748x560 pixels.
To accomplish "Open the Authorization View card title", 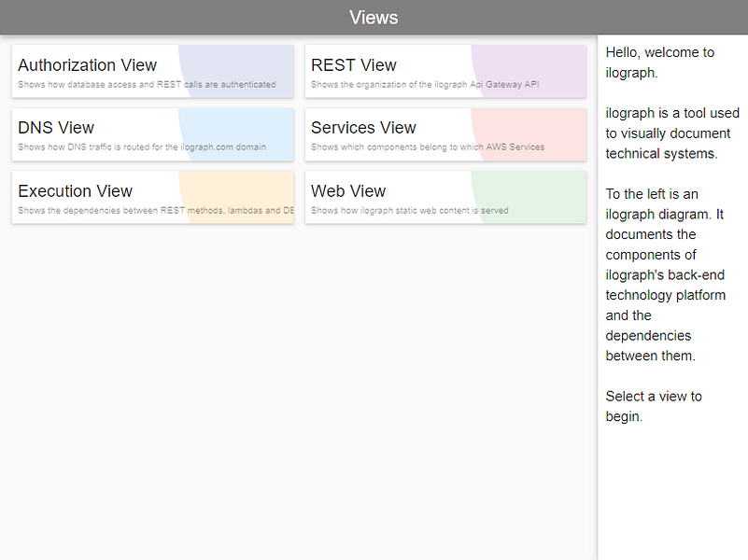I will point(87,65).
